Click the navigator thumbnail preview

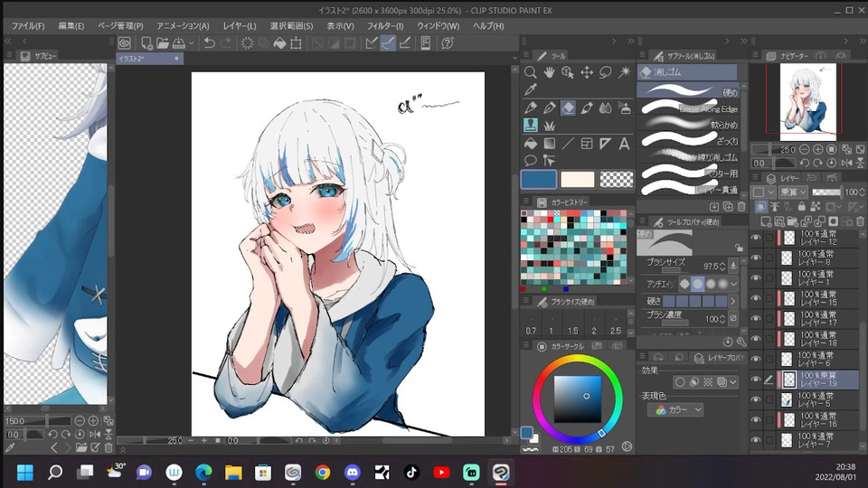[x=803, y=99]
